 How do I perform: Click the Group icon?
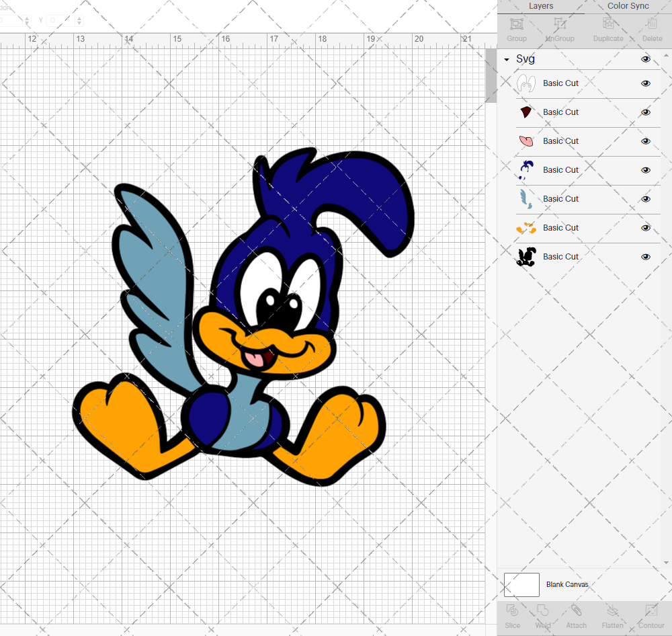pos(516,28)
